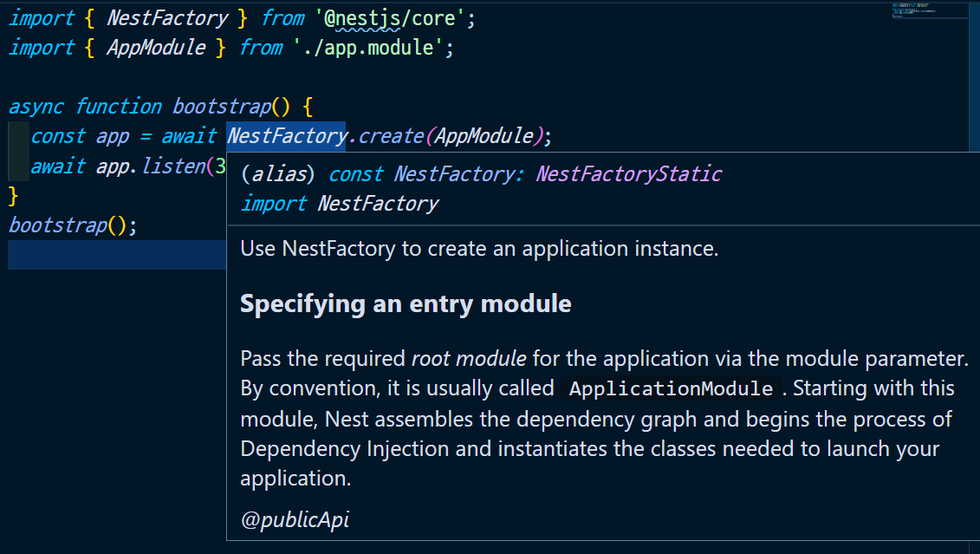Click the listen method call on app

(x=174, y=166)
